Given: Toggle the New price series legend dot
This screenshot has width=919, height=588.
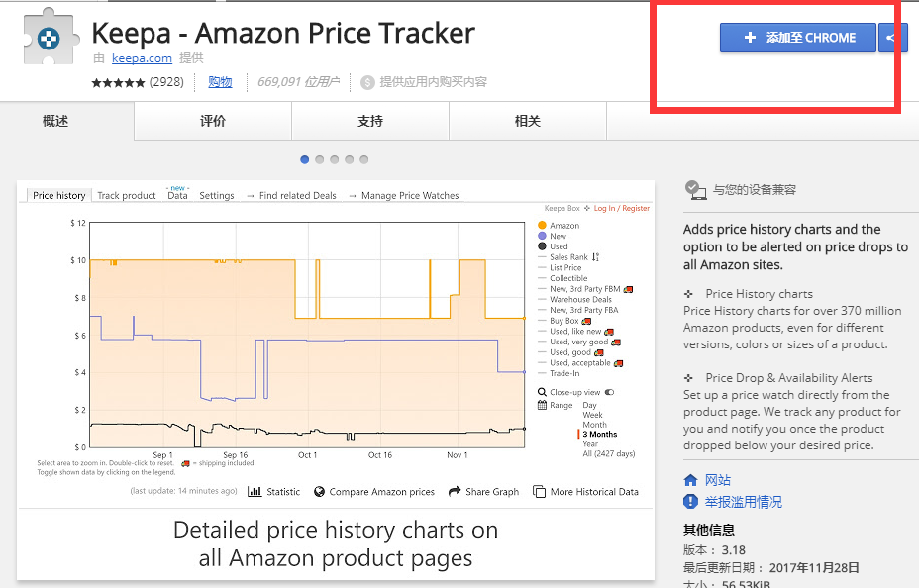Looking at the screenshot, I should tap(542, 236).
